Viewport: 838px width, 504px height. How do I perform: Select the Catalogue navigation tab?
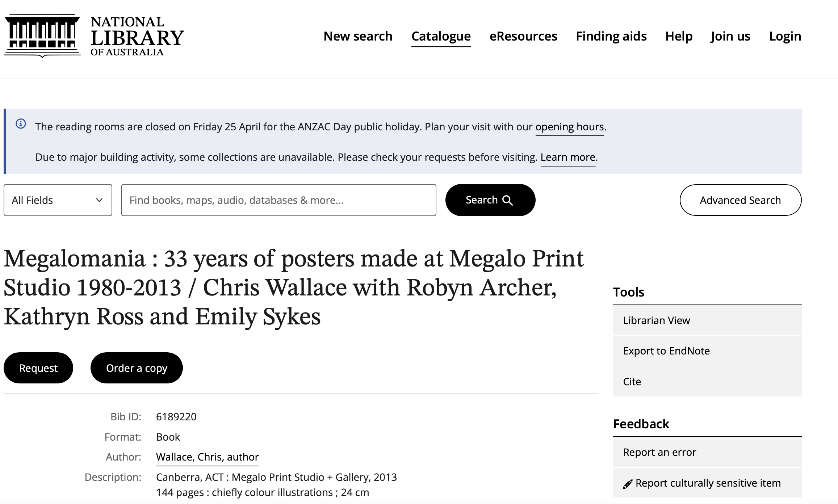441,36
